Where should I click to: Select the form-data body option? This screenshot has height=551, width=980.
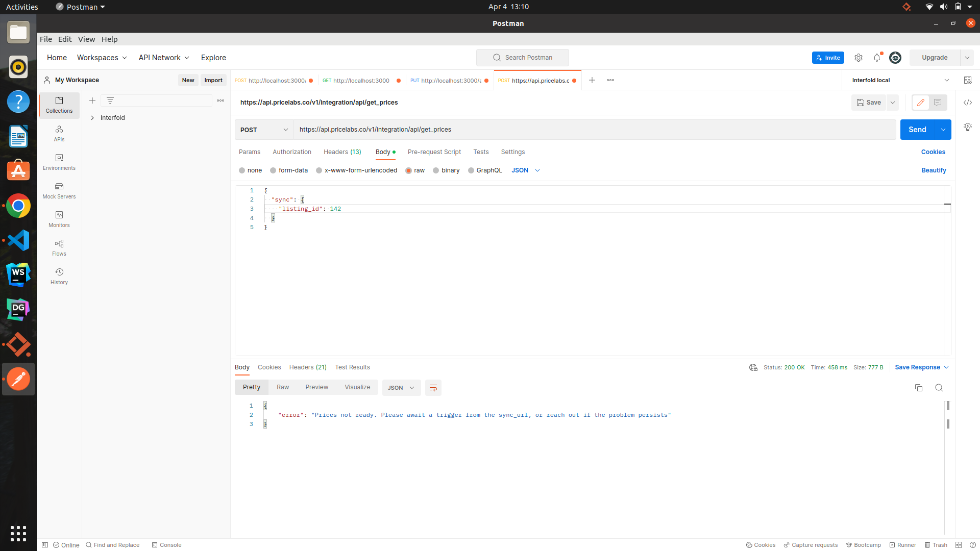[273, 170]
